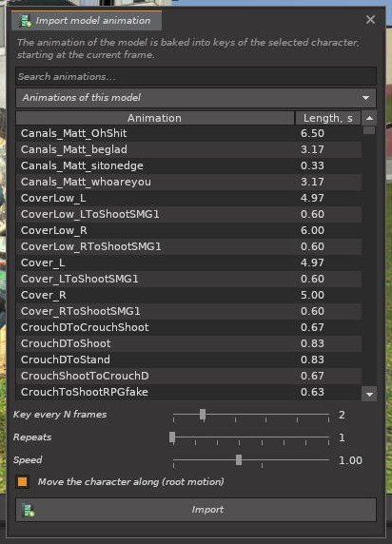Click the 0.63 length value
392x544 pixels.
point(312,392)
